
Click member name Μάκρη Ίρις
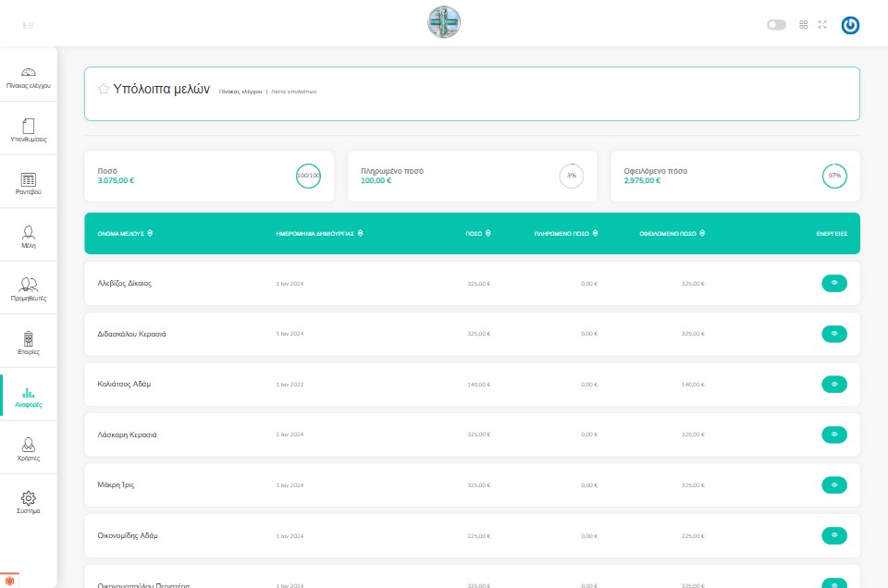tap(116, 485)
